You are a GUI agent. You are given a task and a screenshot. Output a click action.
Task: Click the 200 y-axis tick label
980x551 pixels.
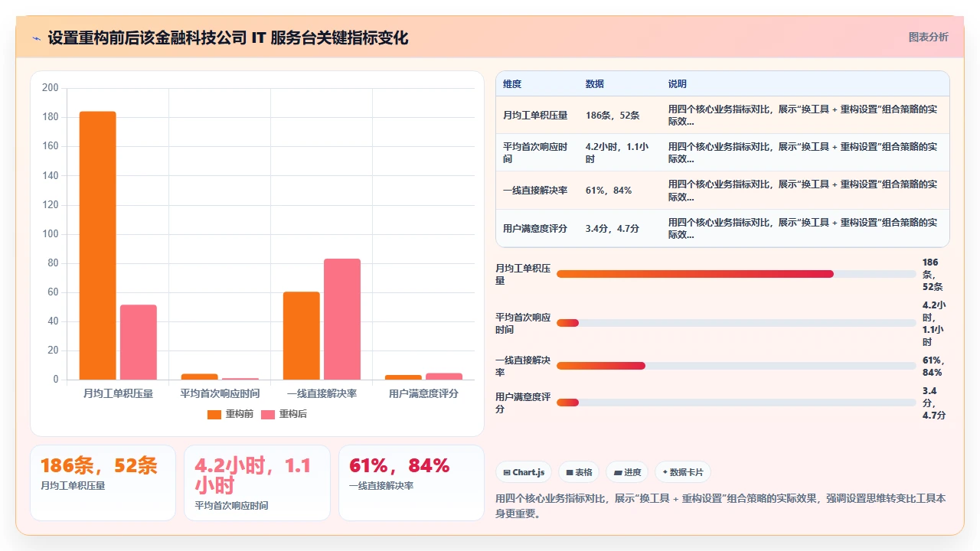pos(51,88)
